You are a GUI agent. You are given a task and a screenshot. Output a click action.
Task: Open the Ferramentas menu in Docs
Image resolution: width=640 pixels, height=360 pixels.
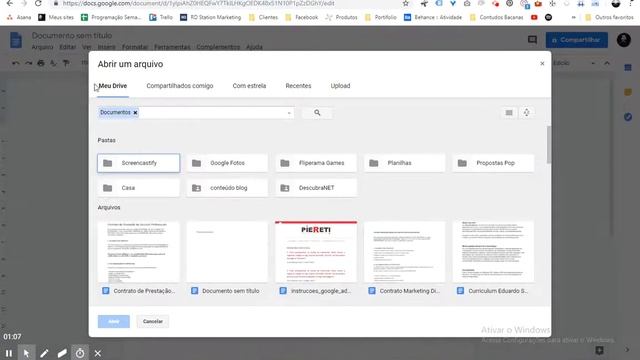[172, 47]
